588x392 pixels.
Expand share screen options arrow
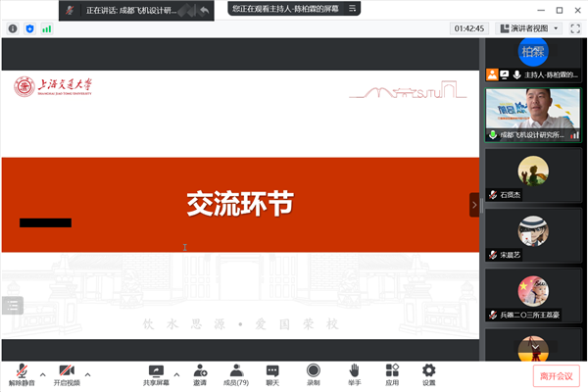pyautogui.click(x=176, y=373)
